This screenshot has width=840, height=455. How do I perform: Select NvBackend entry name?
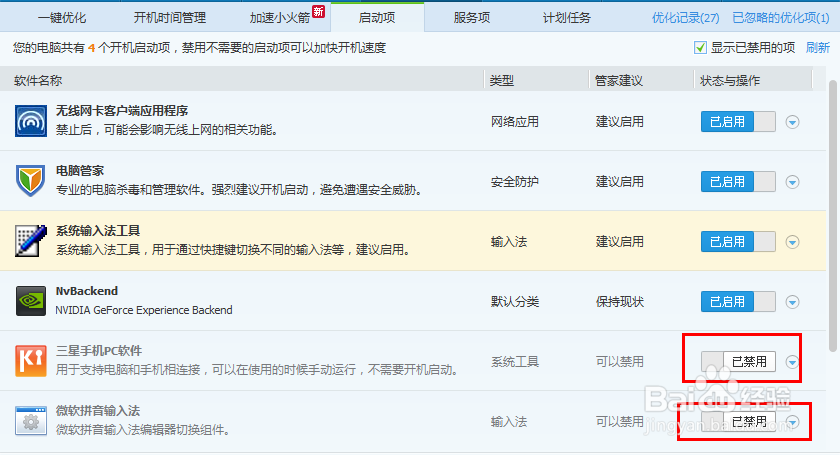pos(87,291)
